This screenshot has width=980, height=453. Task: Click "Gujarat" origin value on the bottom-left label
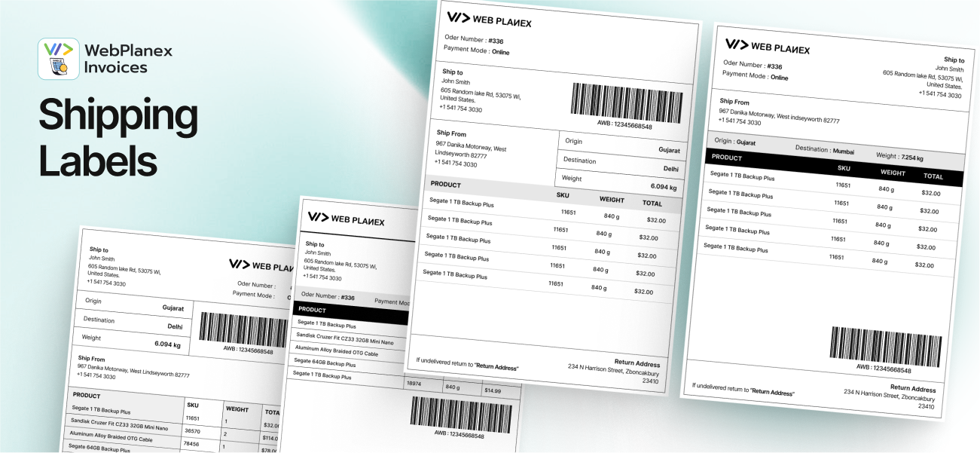click(173, 308)
